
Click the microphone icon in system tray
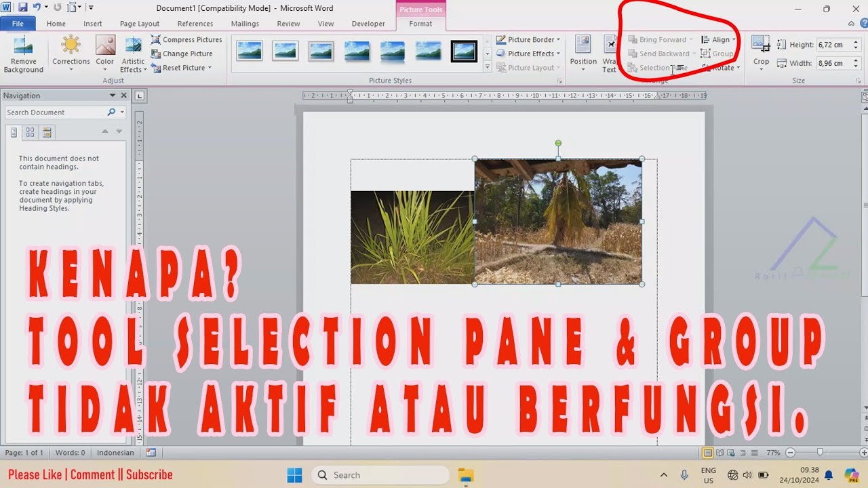point(684,475)
